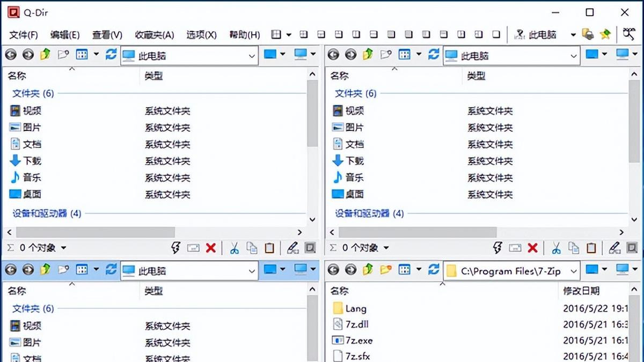Open the 此电脑 address dropdown in the top-left pane
The width and height of the screenshot is (644, 362).
coord(251,55)
